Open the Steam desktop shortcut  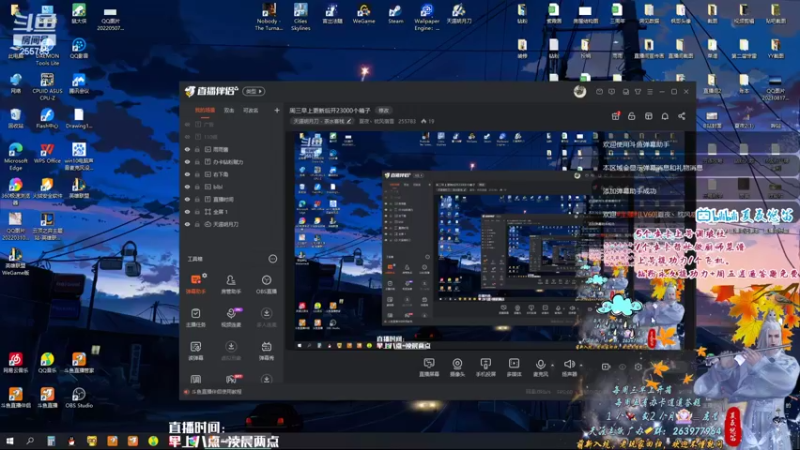[x=395, y=14]
